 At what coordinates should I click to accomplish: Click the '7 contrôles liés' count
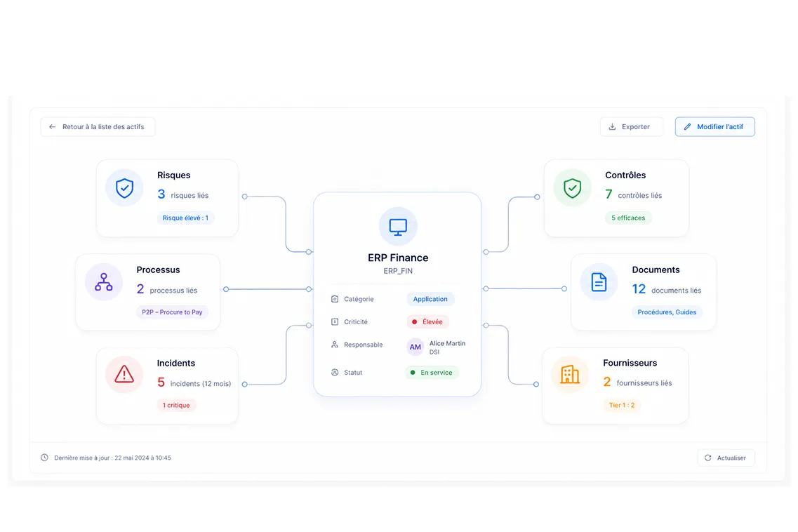point(634,194)
